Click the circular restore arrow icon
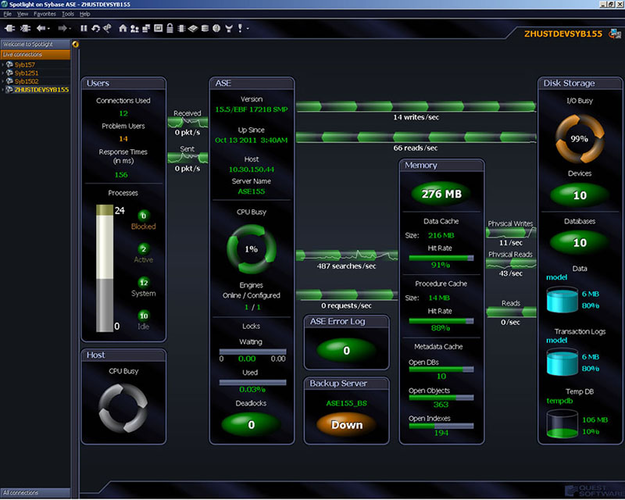This screenshot has height=500, width=625. click(x=96, y=28)
